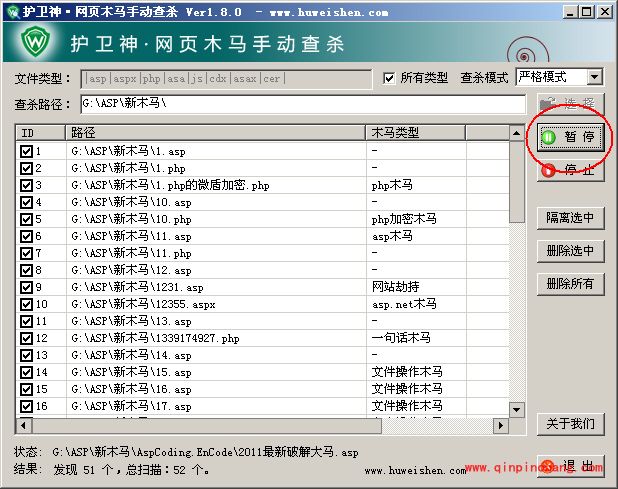The height and width of the screenshot is (489, 618).
Task: Toggle checkbox for row 14 (15.asp)
Action: pyautogui.click(x=26, y=372)
